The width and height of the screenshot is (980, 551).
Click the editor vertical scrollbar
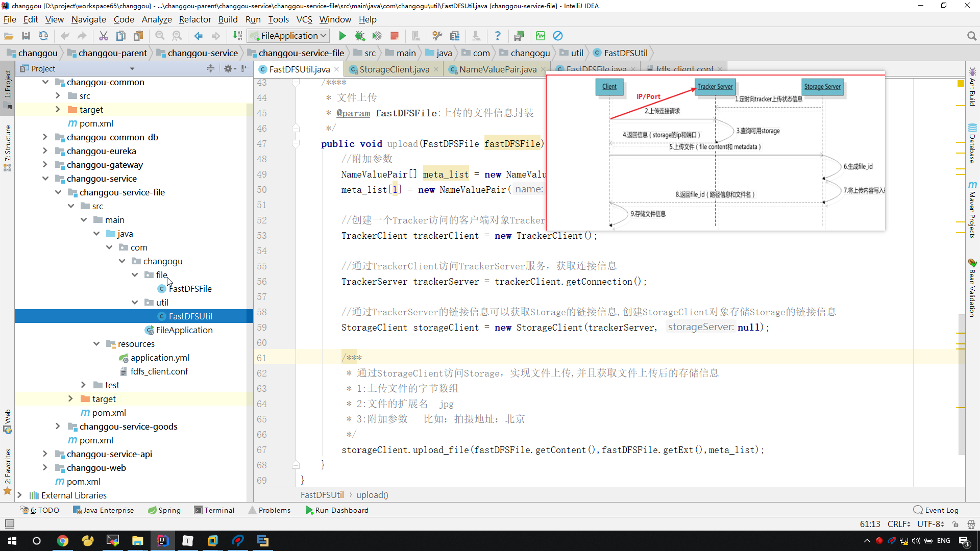click(962, 385)
